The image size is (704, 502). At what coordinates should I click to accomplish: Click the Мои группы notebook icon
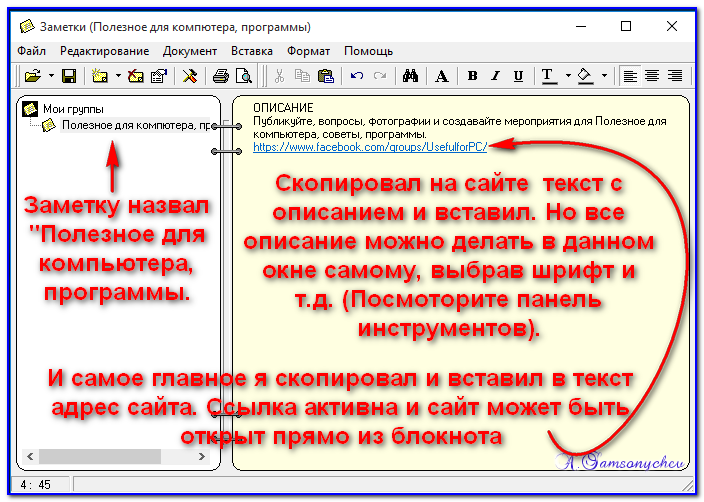[x=30, y=109]
